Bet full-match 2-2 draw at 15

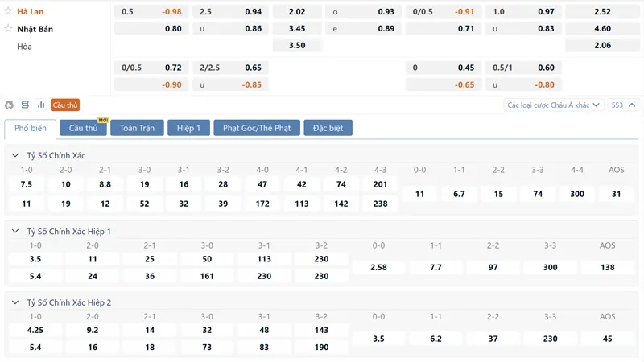point(498,194)
